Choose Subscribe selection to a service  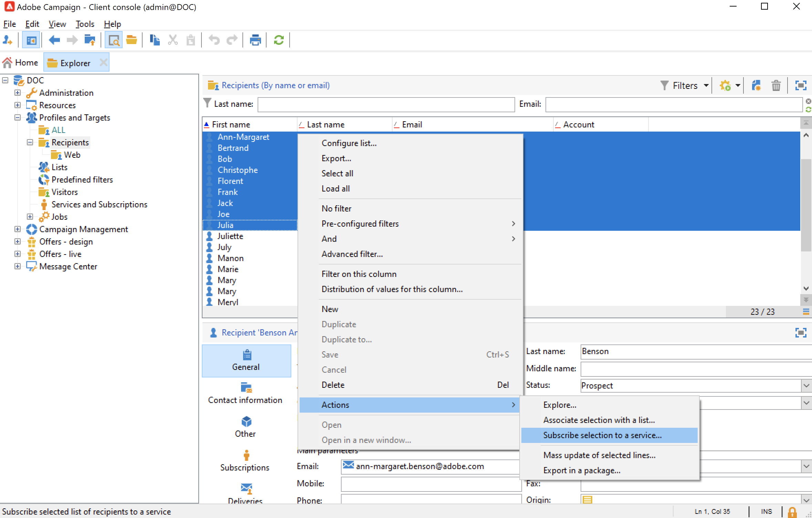coord(602,435)
